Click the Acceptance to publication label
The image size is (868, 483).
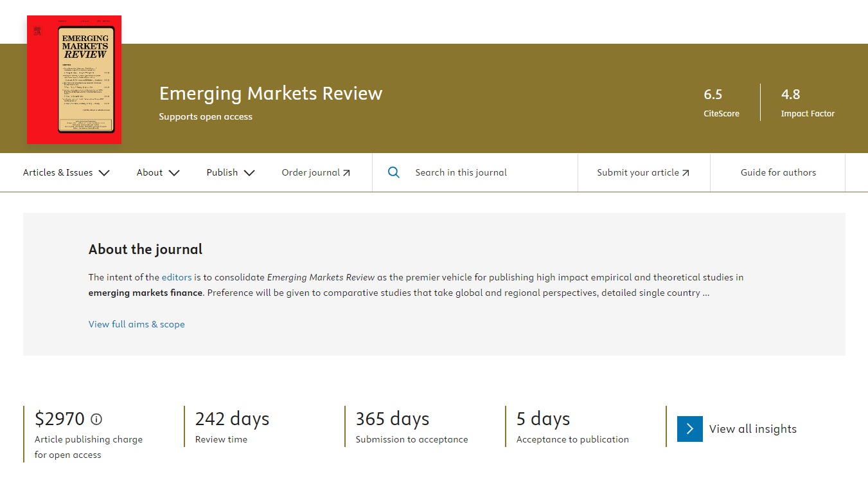click(572, 440)
